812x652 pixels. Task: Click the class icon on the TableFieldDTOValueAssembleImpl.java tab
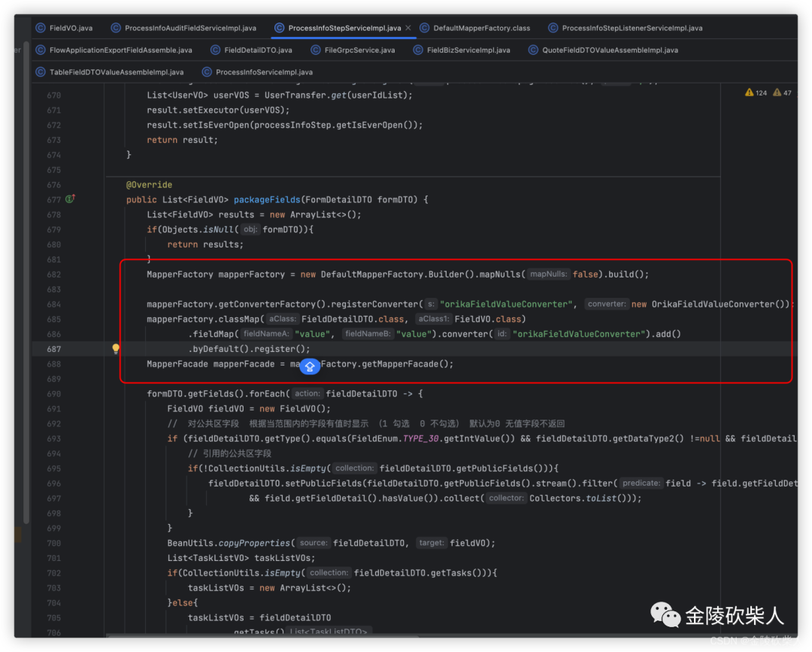41,72
